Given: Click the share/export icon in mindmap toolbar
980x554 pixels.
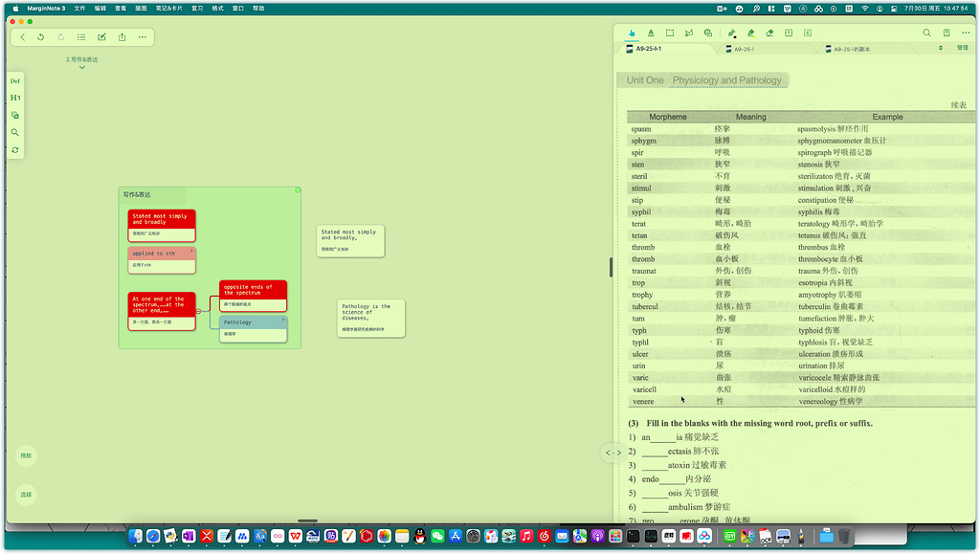Looking at the screenshot, I should pyautogui.click(x=122, y=37).
